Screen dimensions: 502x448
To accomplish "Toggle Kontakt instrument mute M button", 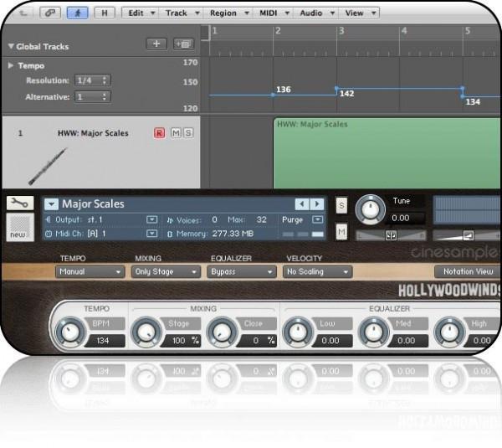I will coord(341,231).
